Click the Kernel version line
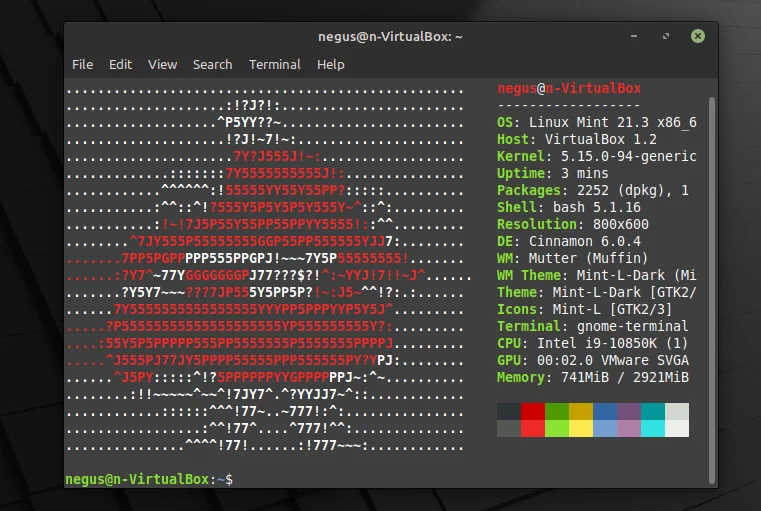 [x=597, y=156]
